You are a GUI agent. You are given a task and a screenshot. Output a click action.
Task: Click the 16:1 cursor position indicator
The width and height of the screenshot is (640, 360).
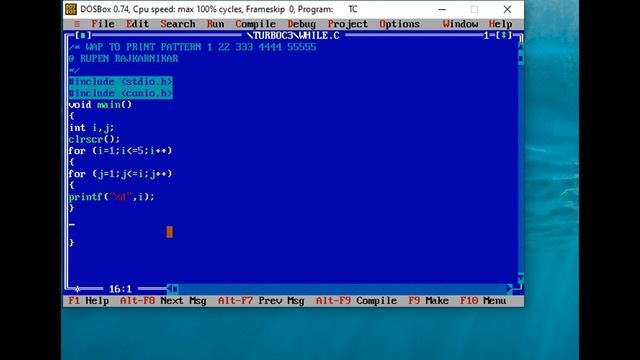point(120,289)
